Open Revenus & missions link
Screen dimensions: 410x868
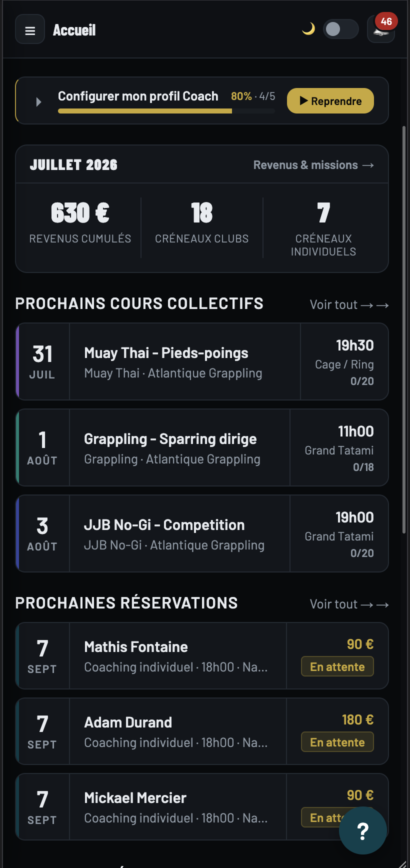314,165
